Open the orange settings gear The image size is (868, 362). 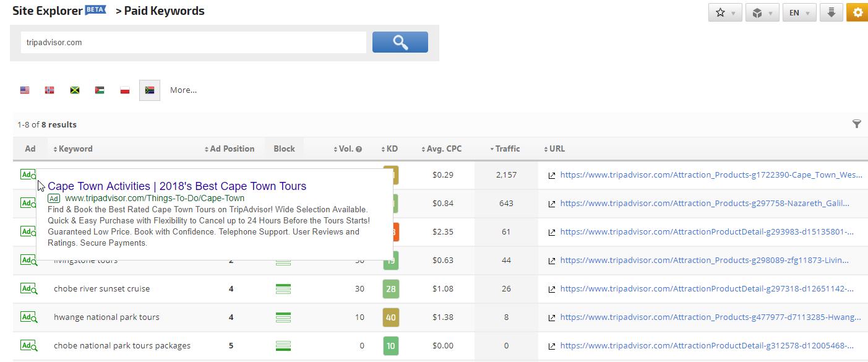click(857, 12)
